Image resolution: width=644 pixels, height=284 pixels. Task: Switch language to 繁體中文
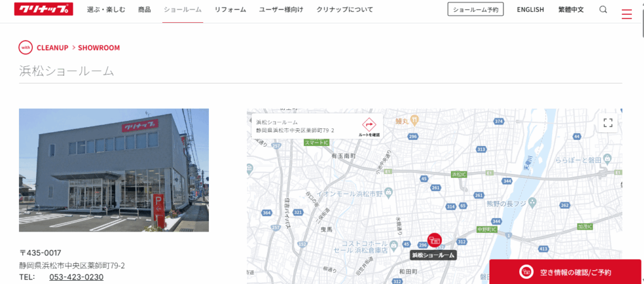[x=571, y=9]
